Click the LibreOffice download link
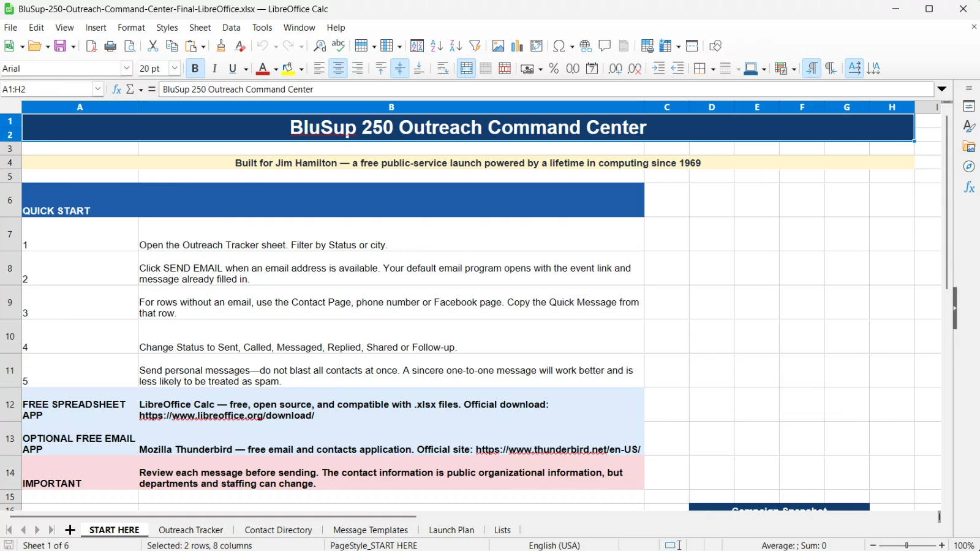 point(227,416)
